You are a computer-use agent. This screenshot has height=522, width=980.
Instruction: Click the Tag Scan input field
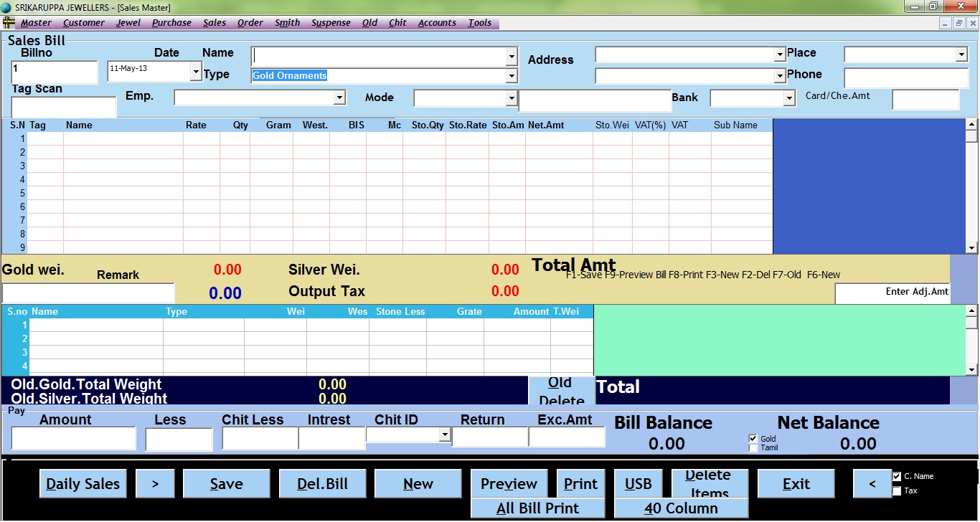64,107
